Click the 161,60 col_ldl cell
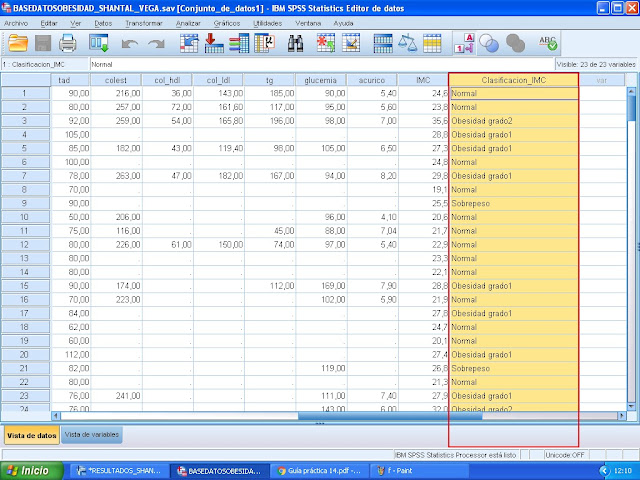Screen dimensions: 640x480 tap(218, 107)
